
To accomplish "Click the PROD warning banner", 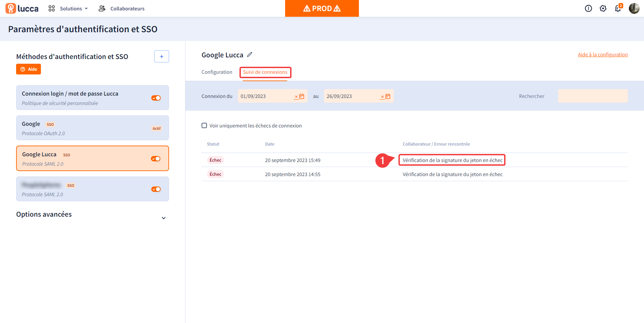I will (x=322, y=8).
